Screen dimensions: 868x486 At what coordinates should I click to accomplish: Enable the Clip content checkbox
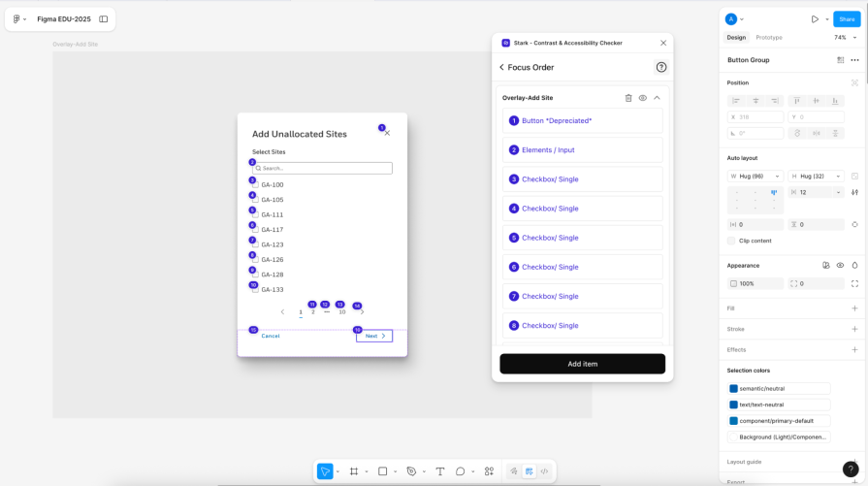coord(731,241)
